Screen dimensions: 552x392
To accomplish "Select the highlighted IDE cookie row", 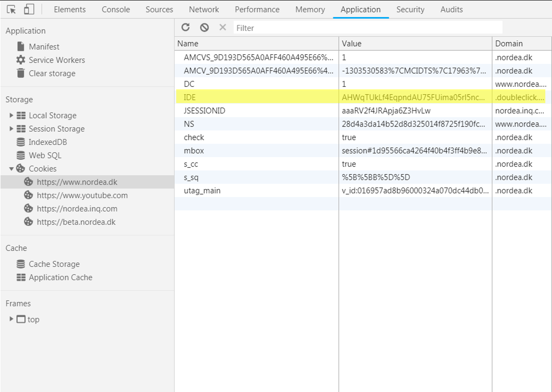I will 363,97.
